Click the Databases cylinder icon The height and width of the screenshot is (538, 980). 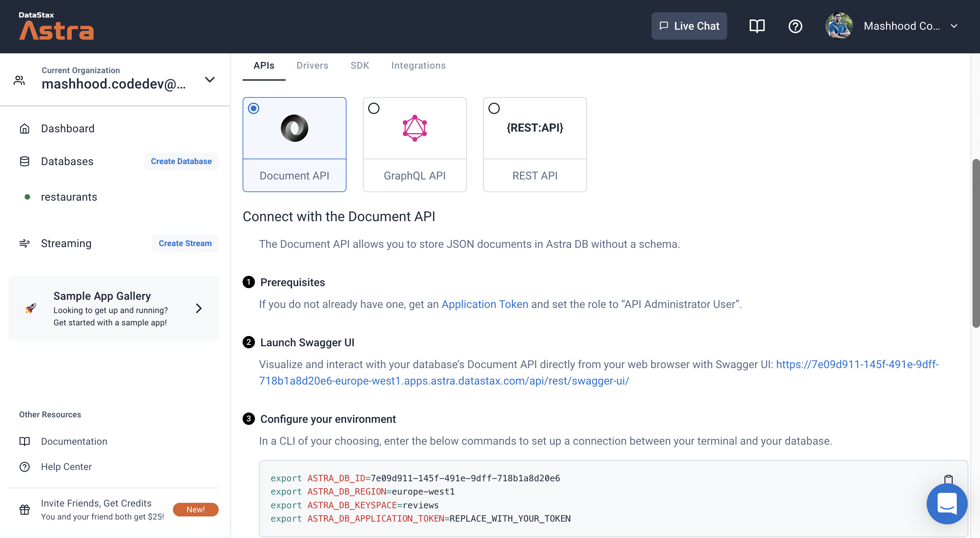[24, 161]
